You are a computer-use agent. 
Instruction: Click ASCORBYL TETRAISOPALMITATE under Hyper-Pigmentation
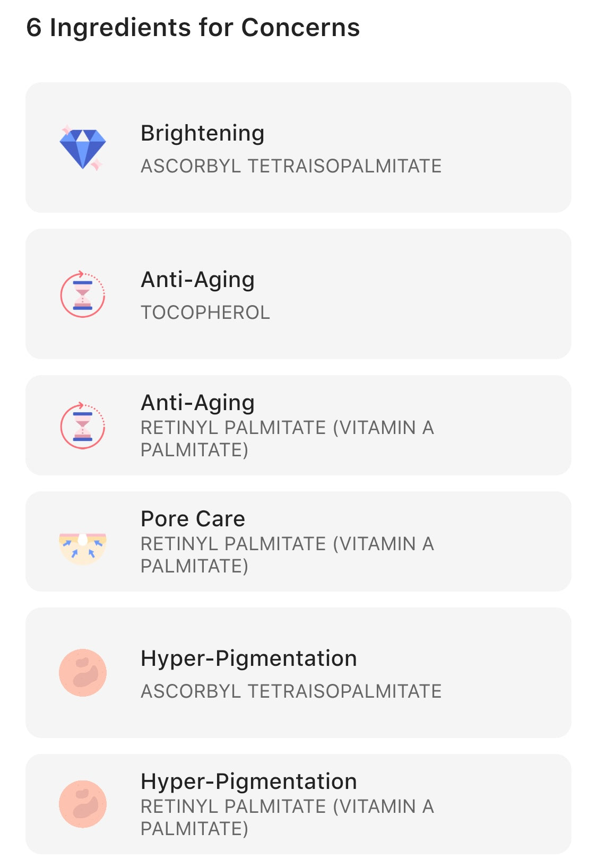pos(291,691)
